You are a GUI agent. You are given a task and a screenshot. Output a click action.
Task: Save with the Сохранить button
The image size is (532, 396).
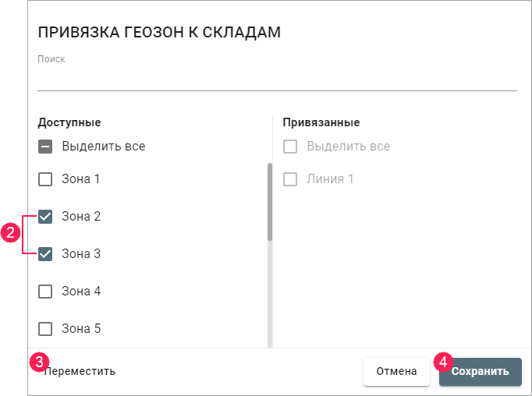[480, 372]
